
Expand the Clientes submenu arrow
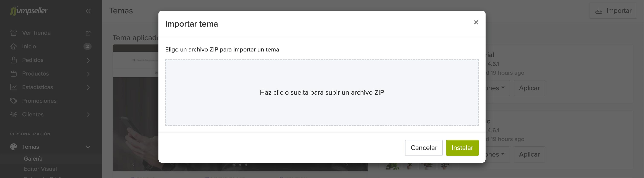point(88,115)
